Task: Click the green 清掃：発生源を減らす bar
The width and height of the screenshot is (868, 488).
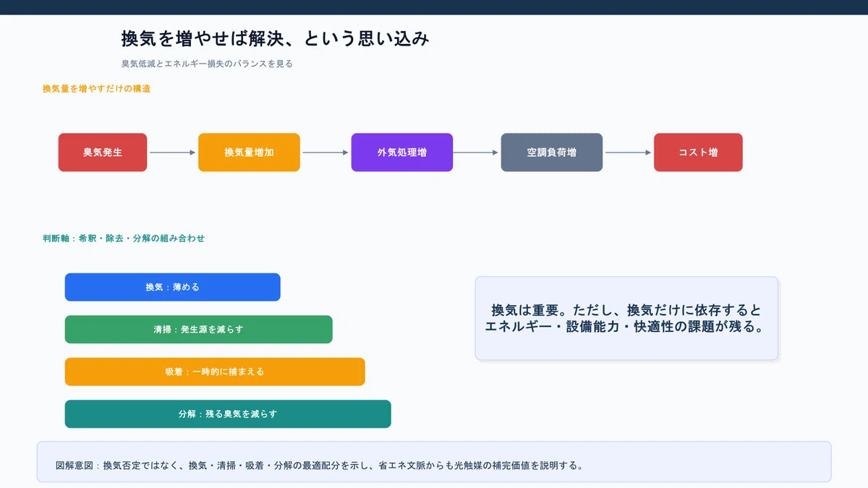Action: pyautogui.click(x=198, y=329)
